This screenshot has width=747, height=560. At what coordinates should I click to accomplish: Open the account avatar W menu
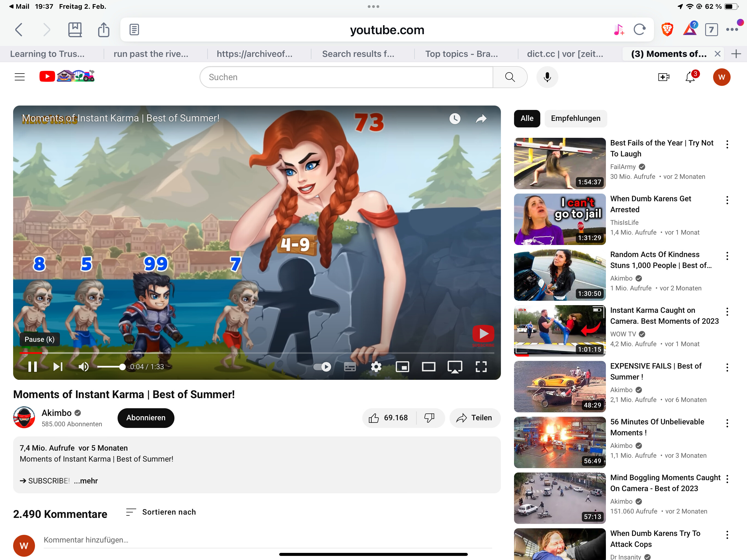722,77
